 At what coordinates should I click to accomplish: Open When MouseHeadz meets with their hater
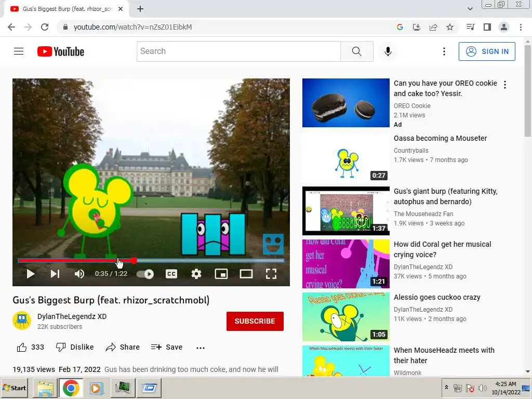pos(444,355)
